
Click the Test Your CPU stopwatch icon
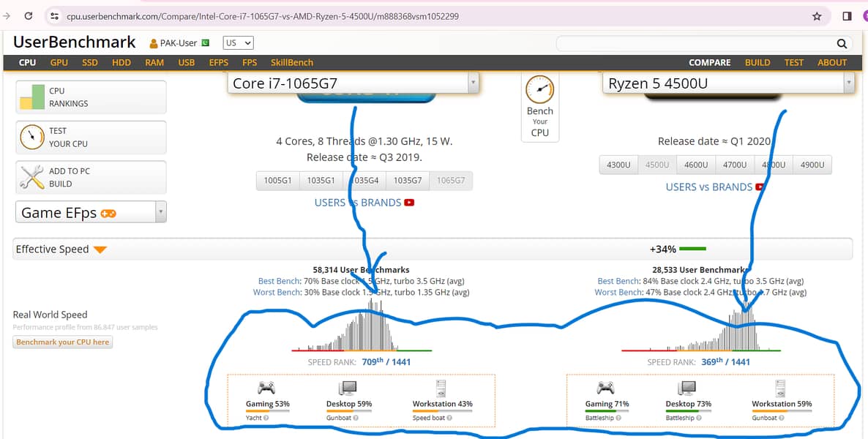coord(32,138)
